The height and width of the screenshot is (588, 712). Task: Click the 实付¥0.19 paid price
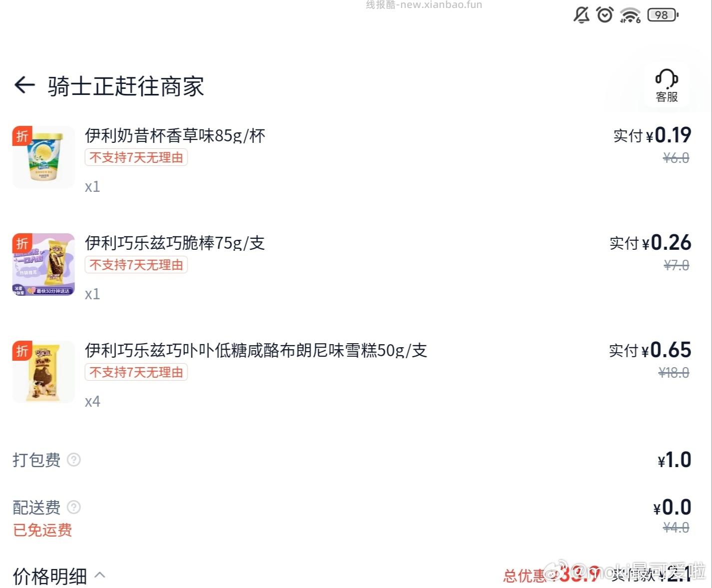coord(651,135)
